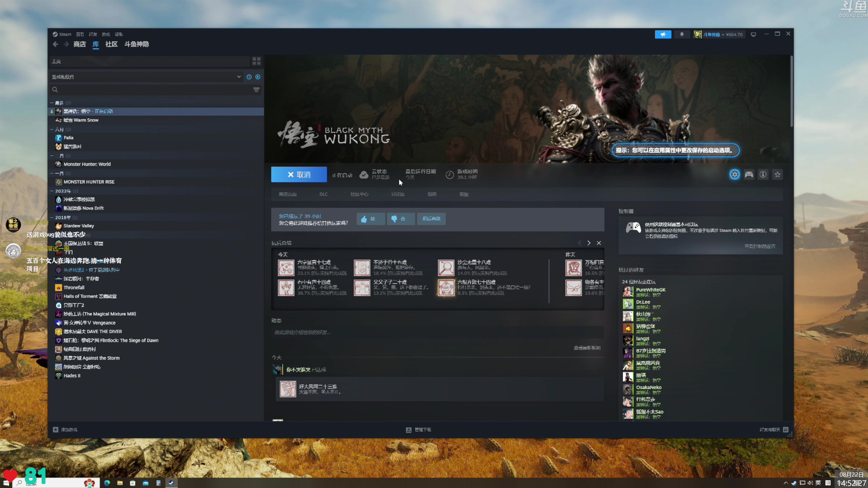Screen dimensions: 868x488
Task: Sort library by recent activity clock icon
Action: pyautogui.click(x=249, y=77)
